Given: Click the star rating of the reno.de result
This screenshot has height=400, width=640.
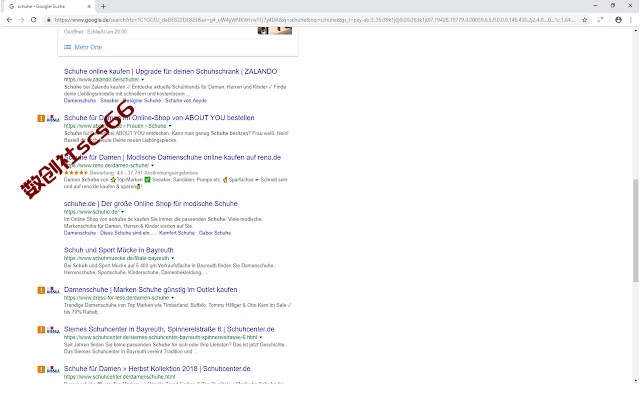Looking at the screenshot, I should [76, 173].
